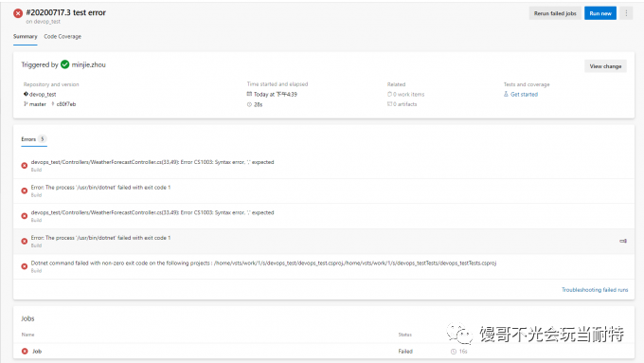The width and height of the screenshot is (644, 363).
Task: Open Troubleshooting failed runs link
Action: 595,290
